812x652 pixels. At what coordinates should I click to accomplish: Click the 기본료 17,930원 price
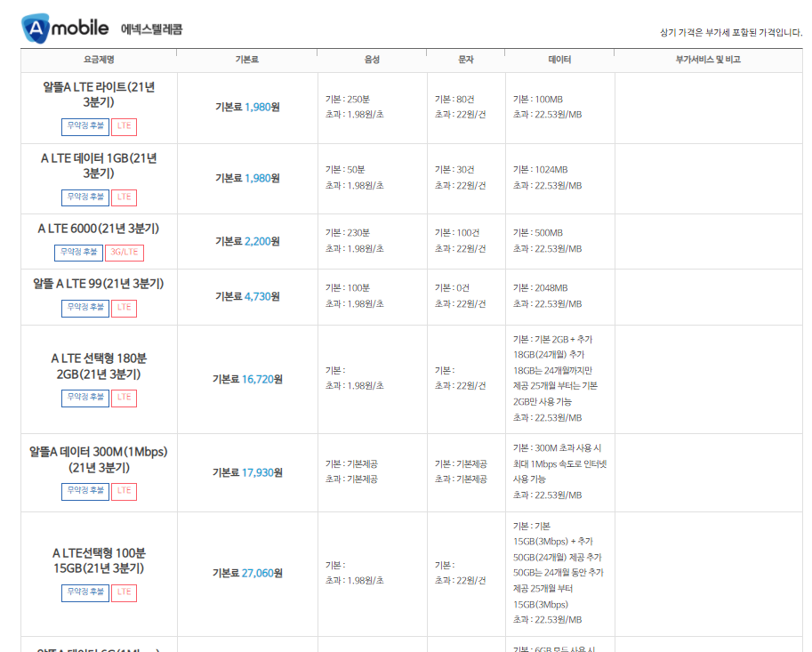click(x=247, y=473)
